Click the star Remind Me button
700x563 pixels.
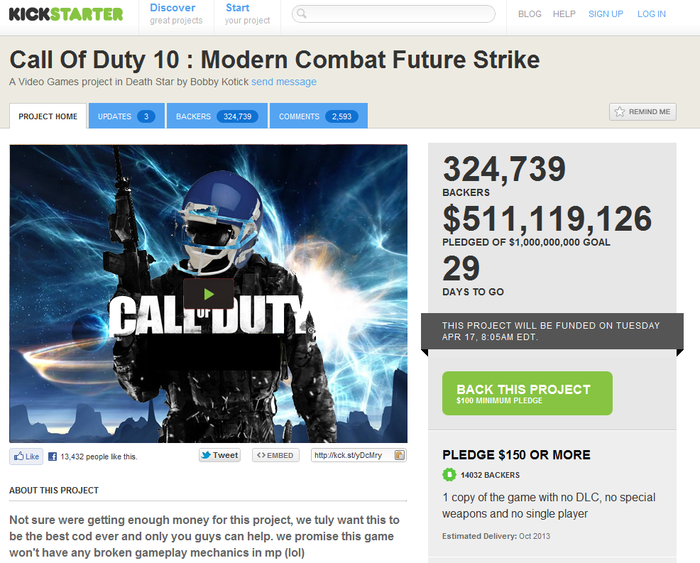(642, 112)
